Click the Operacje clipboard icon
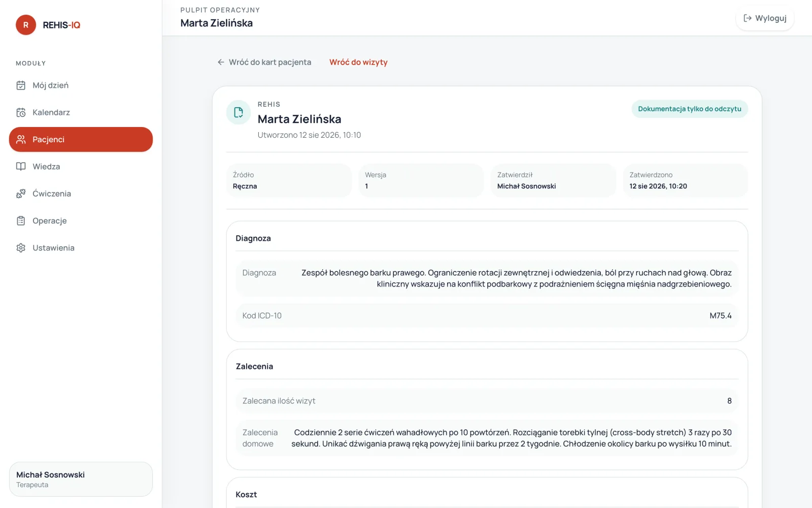Viewport: 812px width, 508px height. [x=21, y=220]
